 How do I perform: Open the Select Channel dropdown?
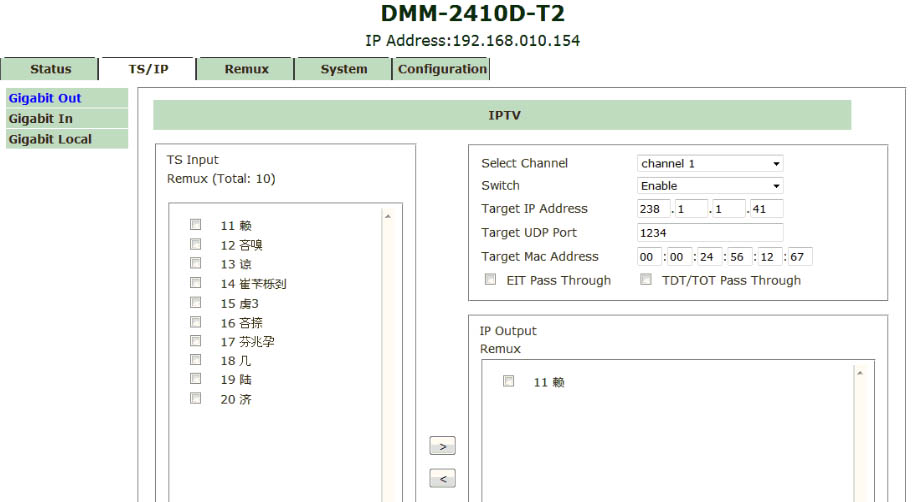point(710,163)
